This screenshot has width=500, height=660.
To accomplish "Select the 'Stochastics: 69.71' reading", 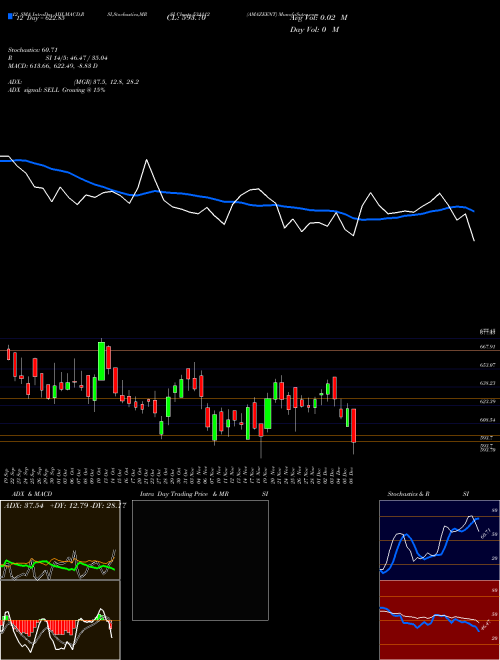I will click(35, 50).
